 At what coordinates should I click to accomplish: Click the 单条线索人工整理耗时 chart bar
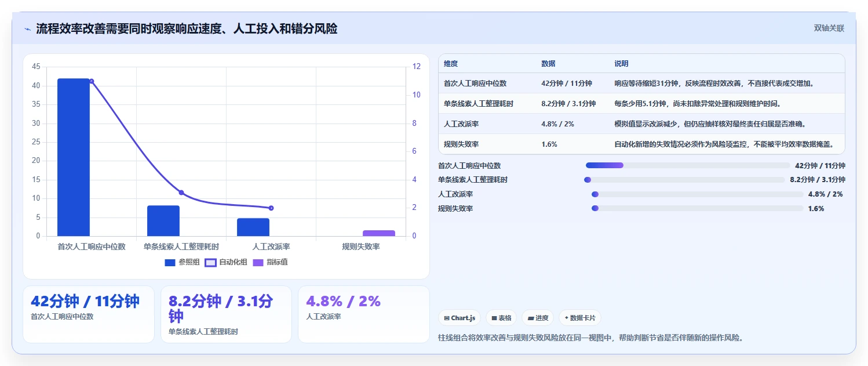tap(163, 221)
